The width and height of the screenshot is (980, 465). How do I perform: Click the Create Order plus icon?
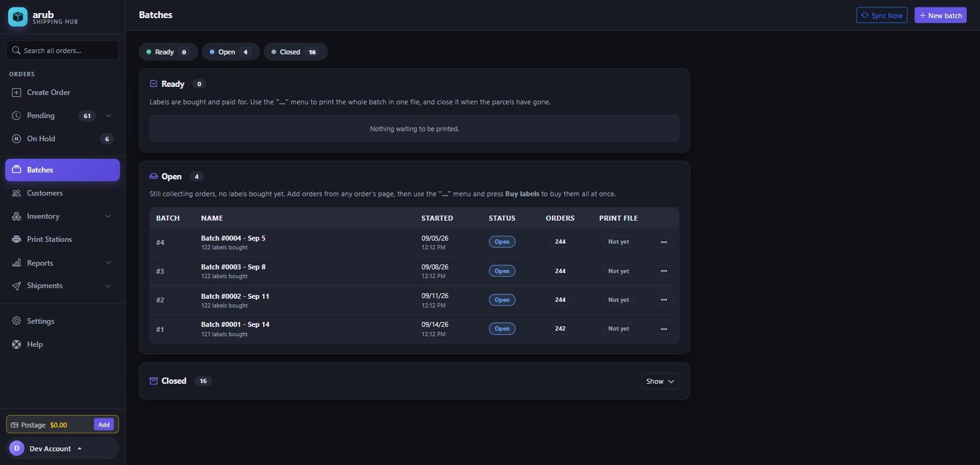16,92
